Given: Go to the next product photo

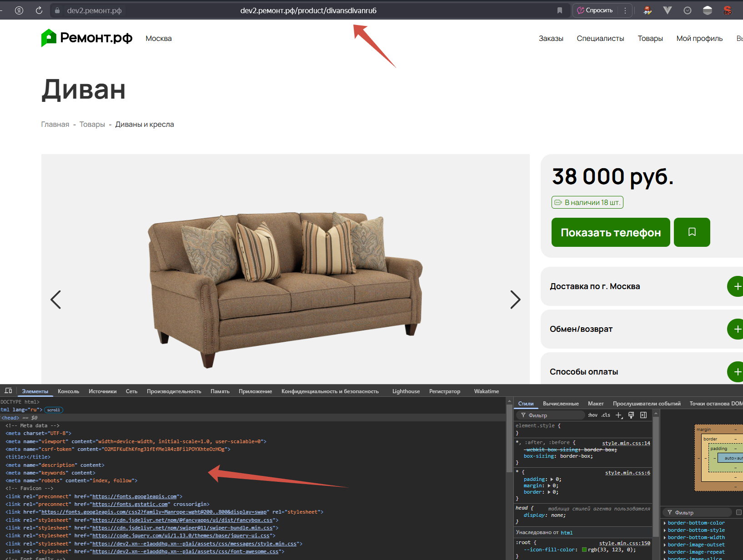Looking at the screenshot, I should pos(515,300).
